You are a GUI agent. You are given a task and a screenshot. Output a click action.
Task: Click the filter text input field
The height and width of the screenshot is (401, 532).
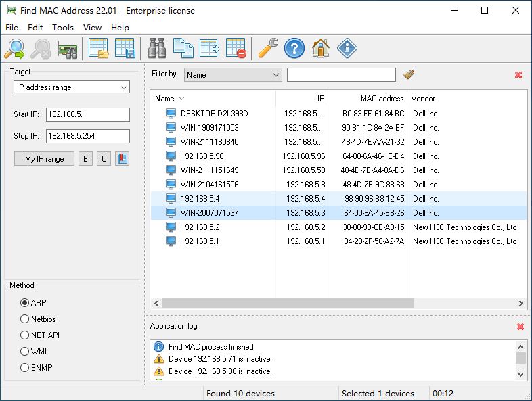(341, 75)
